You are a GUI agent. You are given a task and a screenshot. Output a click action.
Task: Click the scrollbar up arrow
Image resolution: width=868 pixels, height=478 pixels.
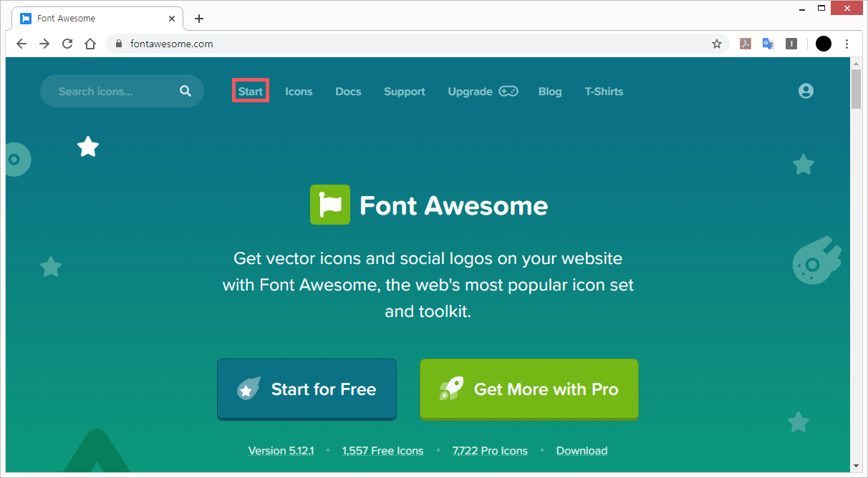(x=857, y=64)
